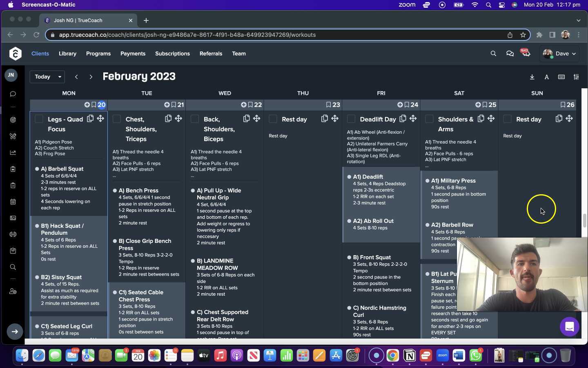Select the goals target icon in the sidebar
This screenshot has height=368, width=588.
point(13,120)
